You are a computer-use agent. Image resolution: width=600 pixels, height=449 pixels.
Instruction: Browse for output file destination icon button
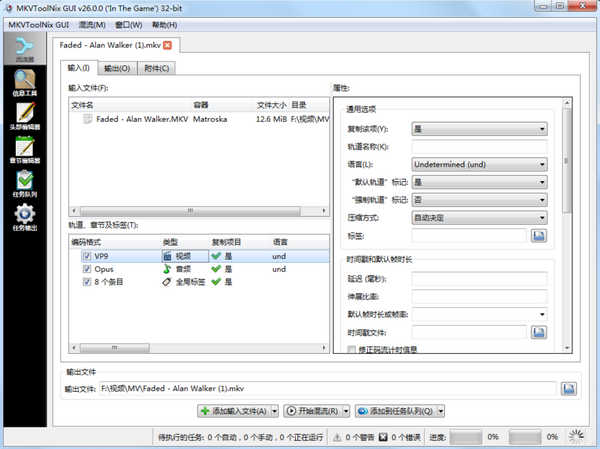click(569, 389)
